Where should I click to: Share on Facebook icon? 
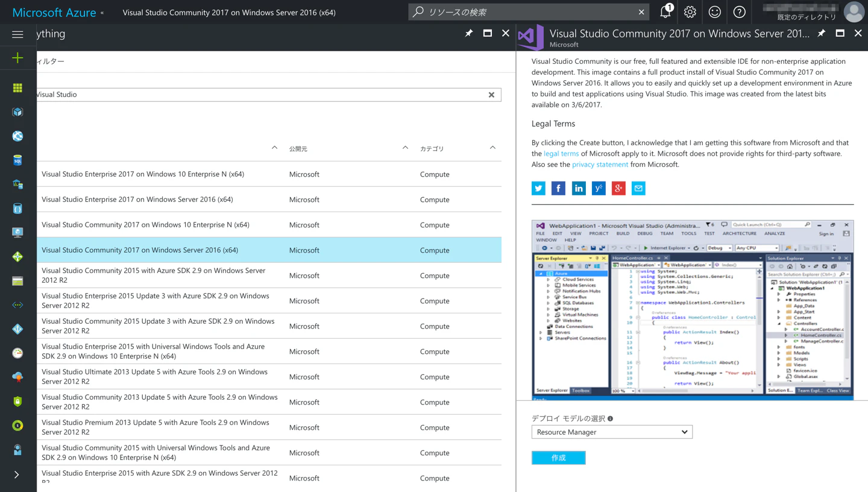(x=558, y=188)
